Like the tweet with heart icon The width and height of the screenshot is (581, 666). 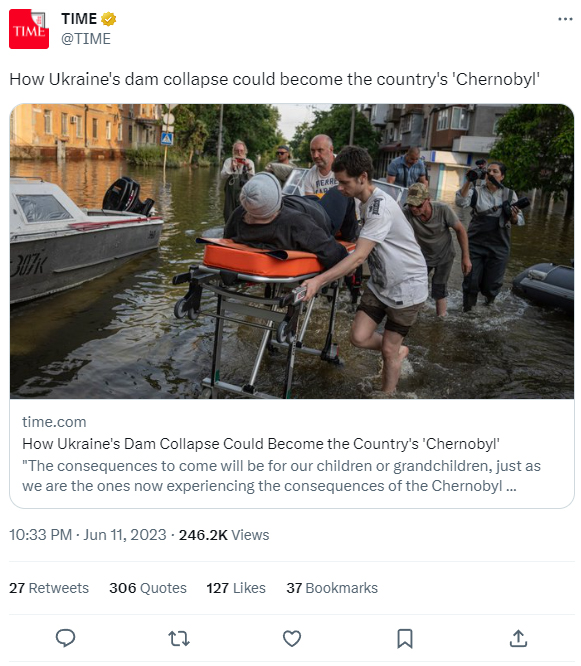click(x=292, y=638)
